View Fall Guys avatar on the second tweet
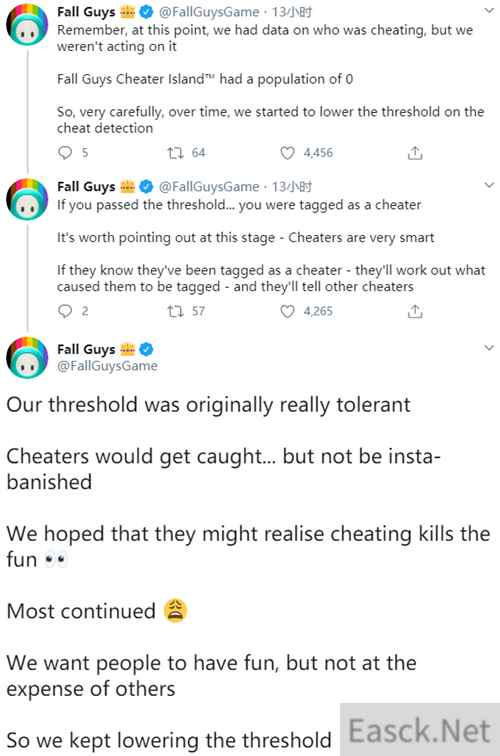 27,199
